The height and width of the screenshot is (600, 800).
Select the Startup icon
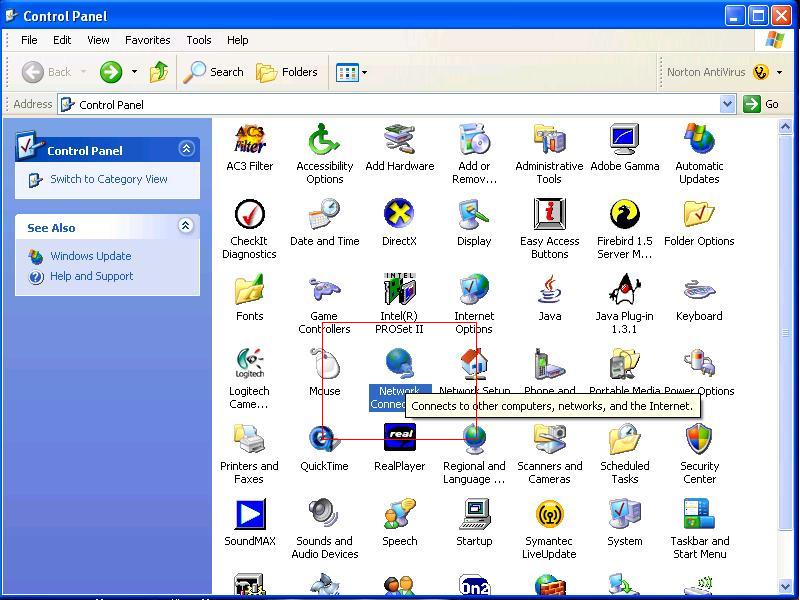pyautogui.click(x=474, y=514)
